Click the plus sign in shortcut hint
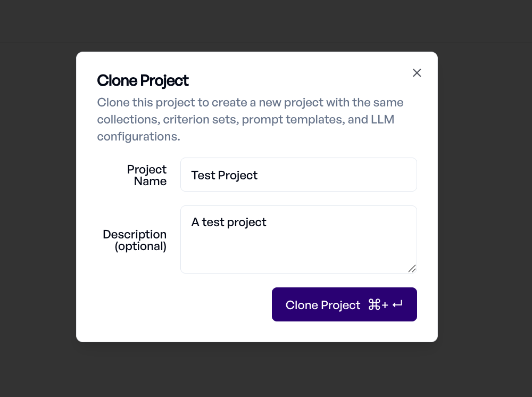The height and width of the screenshot is (397, 532). tap(385, 305)
